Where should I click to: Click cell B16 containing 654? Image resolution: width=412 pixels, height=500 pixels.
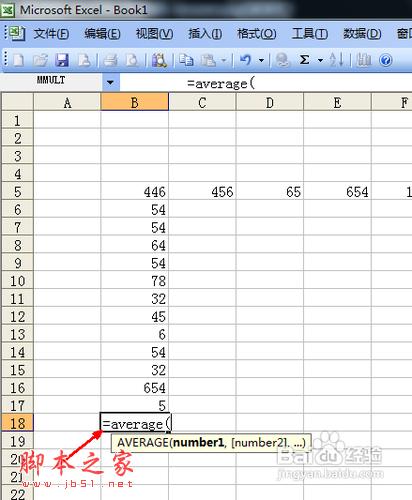[135, 388]
